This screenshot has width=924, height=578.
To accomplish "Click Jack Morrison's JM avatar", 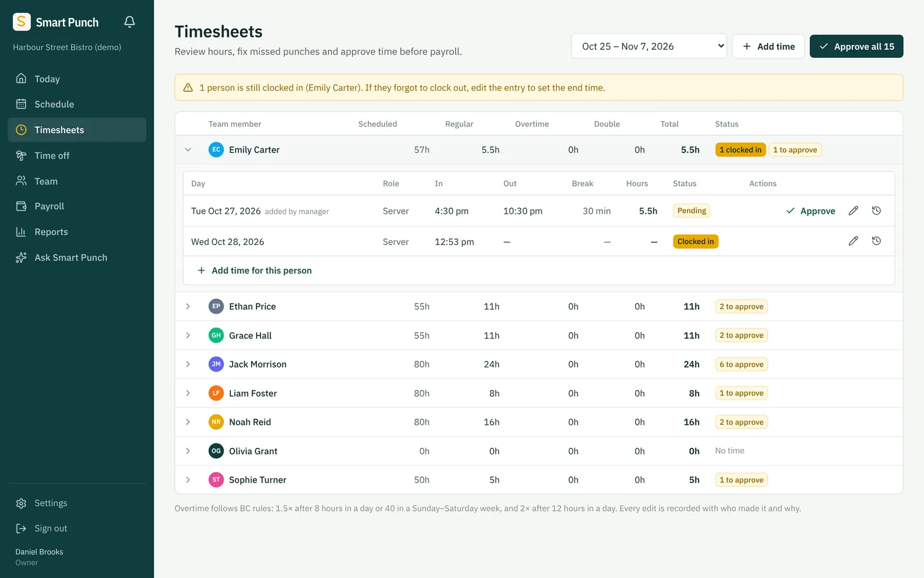I will click(x=216, y=364).
